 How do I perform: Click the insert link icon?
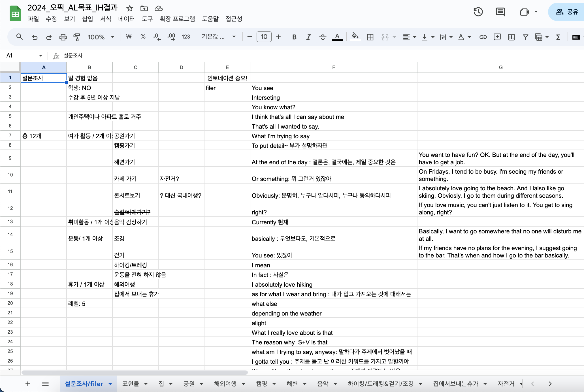483,37
